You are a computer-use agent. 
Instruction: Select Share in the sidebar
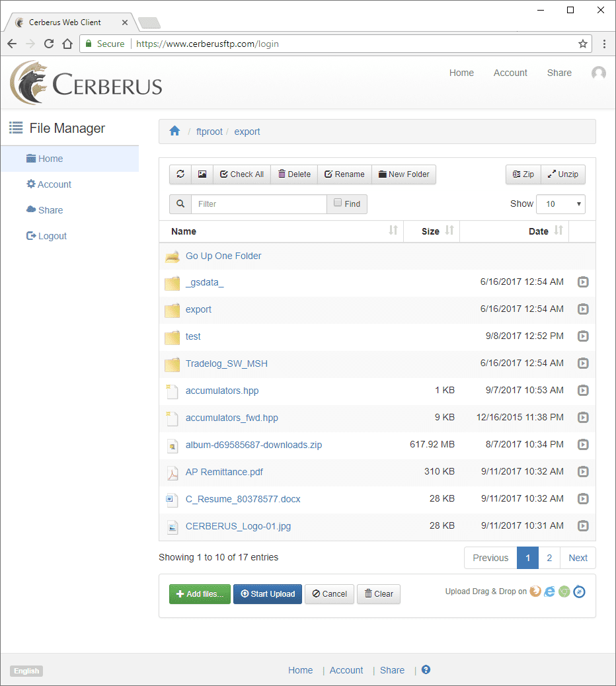click(45, 210)
